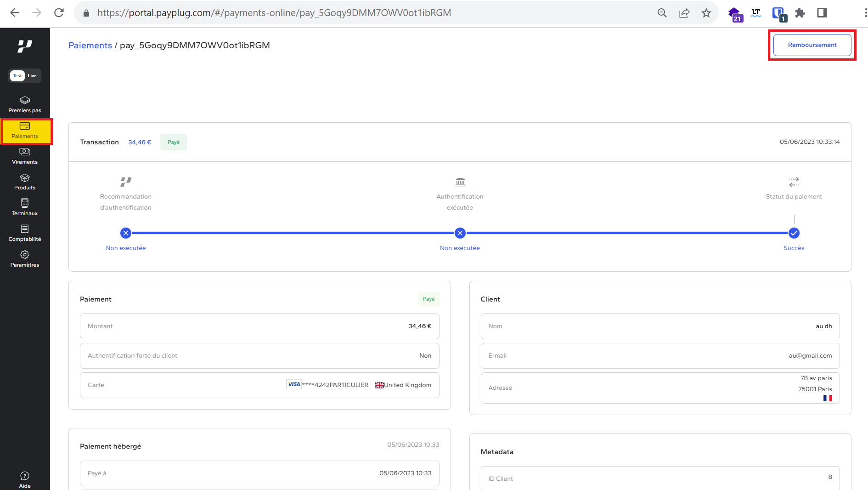Open Premiers pas section
The image size is (868, 490).
25,104
